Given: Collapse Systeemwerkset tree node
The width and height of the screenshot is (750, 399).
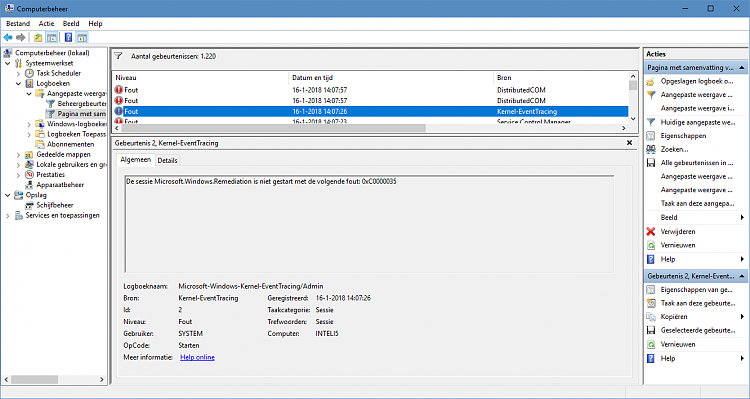Looking at the screenshot, I should click(8, 63).
